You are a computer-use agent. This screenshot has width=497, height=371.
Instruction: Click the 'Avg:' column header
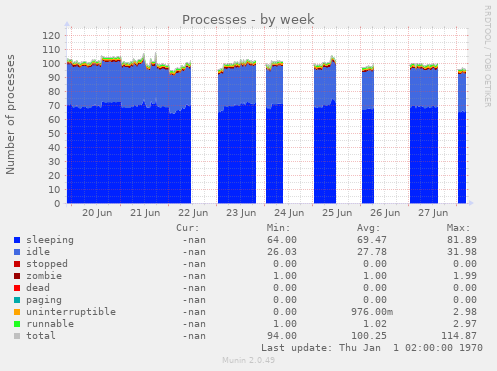coord(368,228)
